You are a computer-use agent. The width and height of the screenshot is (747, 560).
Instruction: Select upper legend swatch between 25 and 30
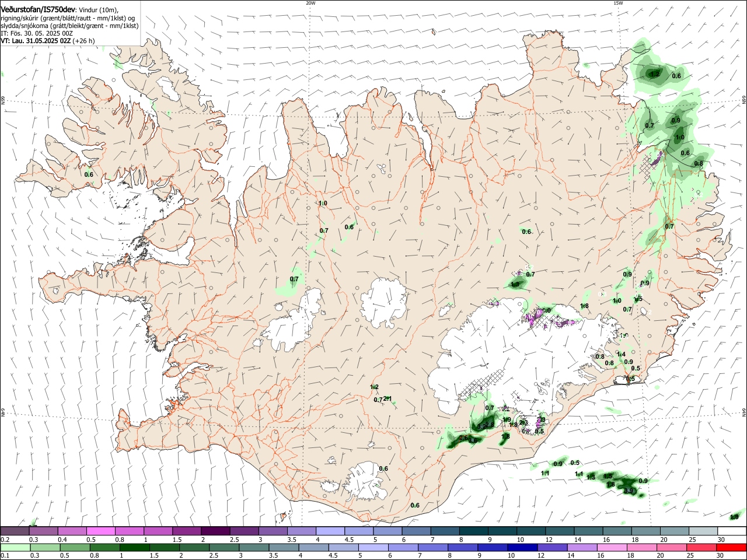tap(702, 531)
